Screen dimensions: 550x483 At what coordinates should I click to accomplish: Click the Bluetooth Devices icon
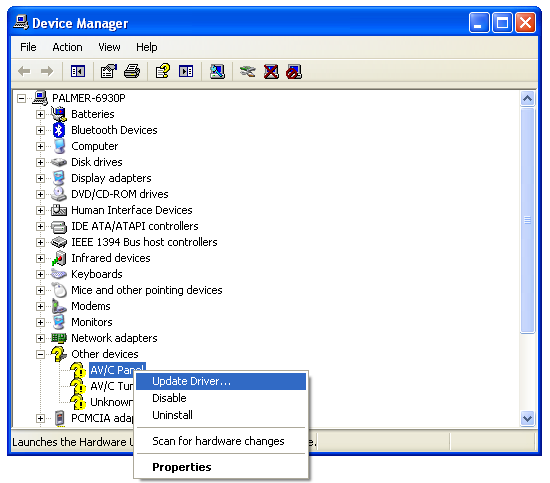[x=59, y=130]
